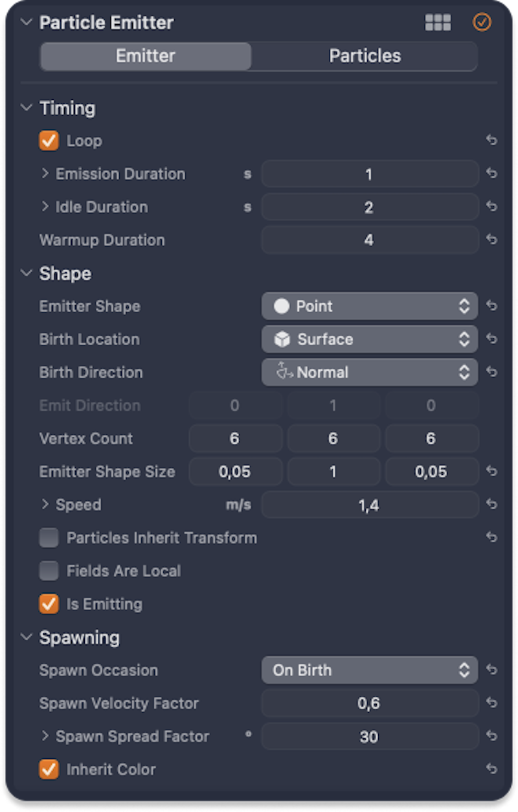
Task: Open the Spawn Occasion dropdown
Action: (x=369, y=670)
